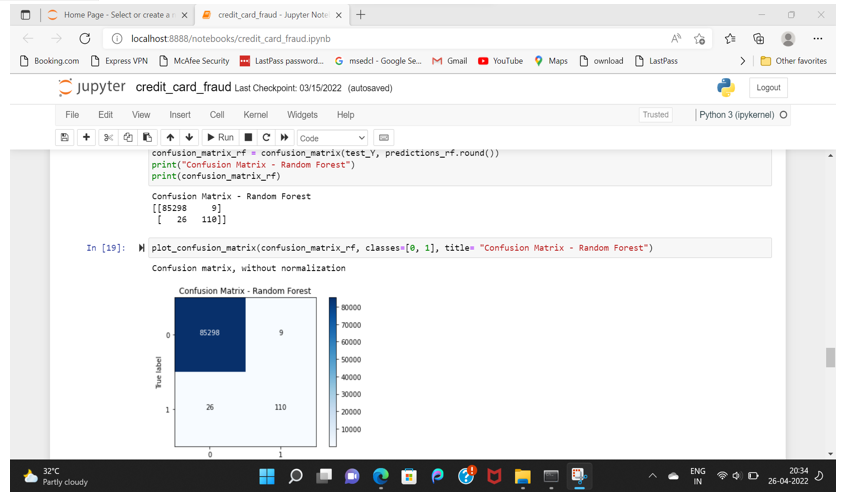Open the Kernel menu

tap(255, 115)
